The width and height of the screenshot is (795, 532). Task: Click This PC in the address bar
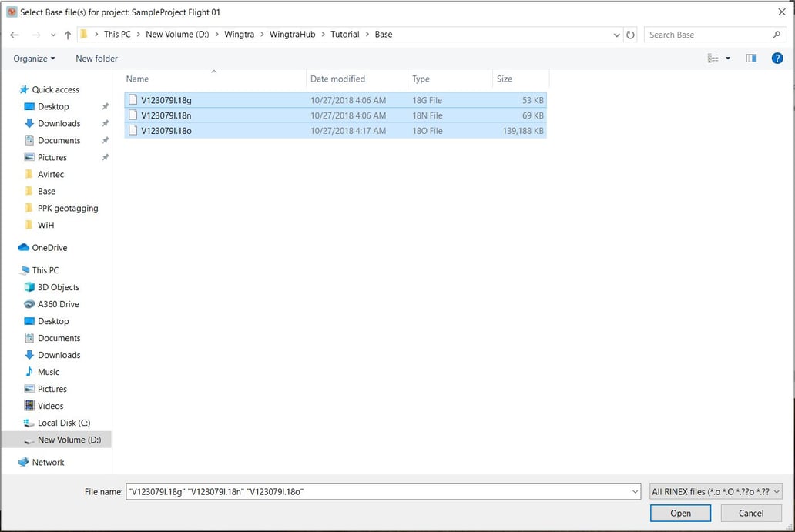117,34
